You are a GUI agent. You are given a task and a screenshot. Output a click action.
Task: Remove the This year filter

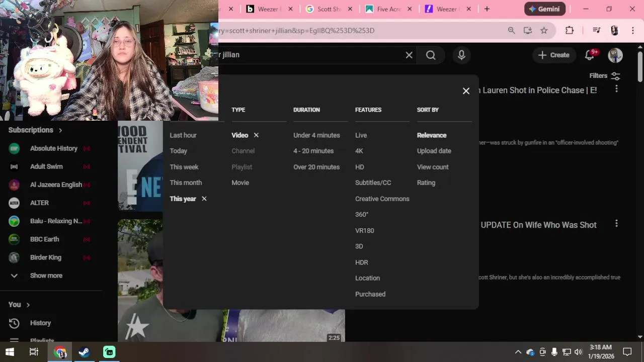(x=204, y=199)
